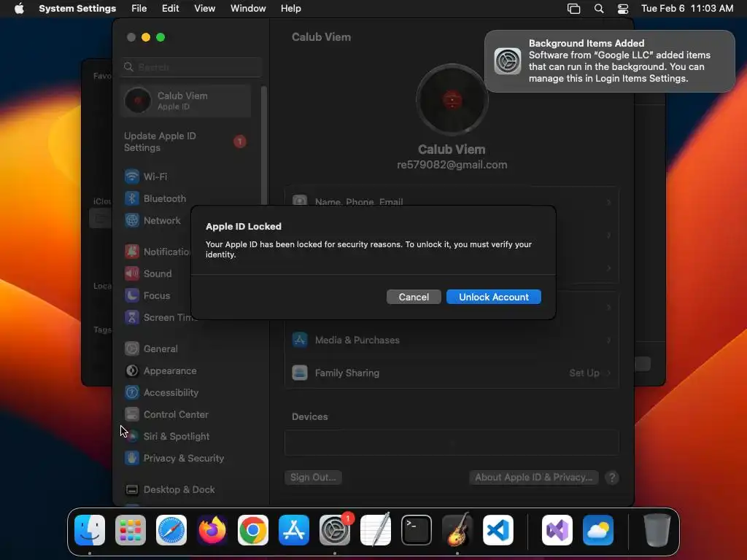Click Unlock Account button
The image size is (747, 560).
coord(494,297)
